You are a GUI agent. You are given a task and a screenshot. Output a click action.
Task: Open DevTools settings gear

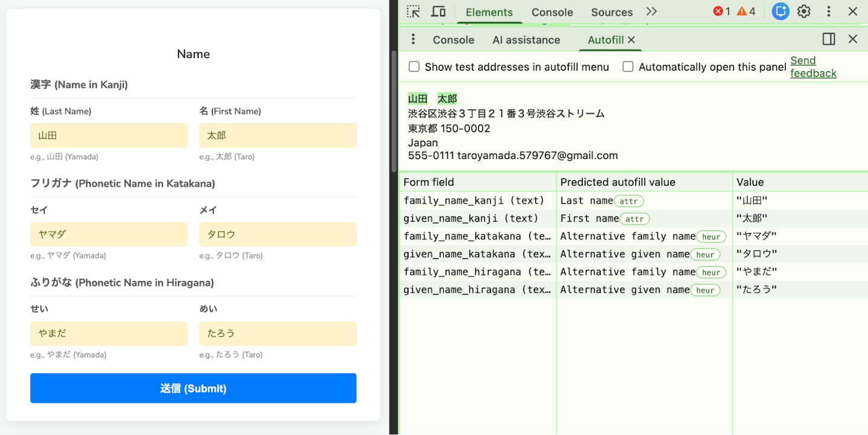pyautogui.click(x=803, y=11)
